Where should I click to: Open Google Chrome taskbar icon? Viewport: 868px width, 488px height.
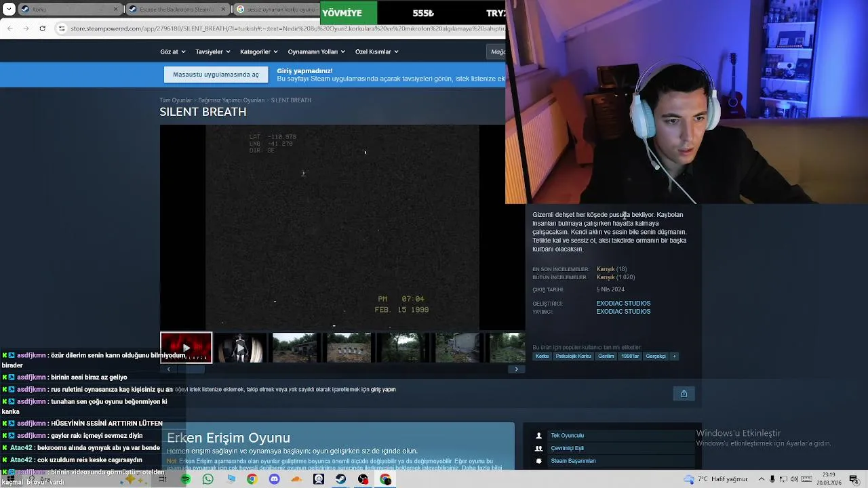252,479
